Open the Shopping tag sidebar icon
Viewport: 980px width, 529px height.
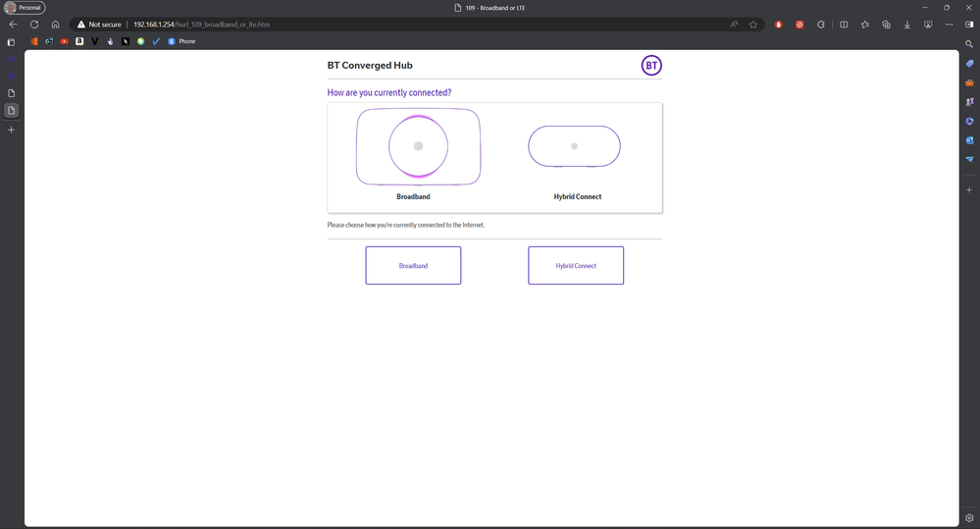969,64
